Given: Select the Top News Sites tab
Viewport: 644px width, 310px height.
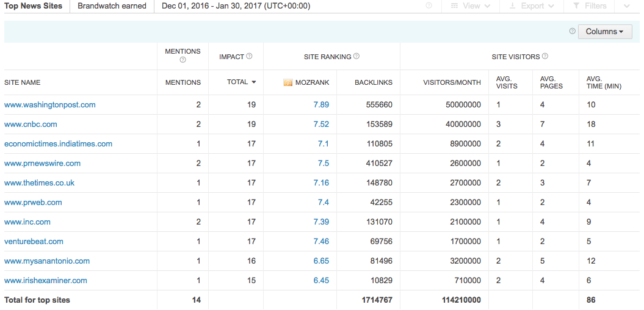Looking at the screenshot, I should pos(32,6).
